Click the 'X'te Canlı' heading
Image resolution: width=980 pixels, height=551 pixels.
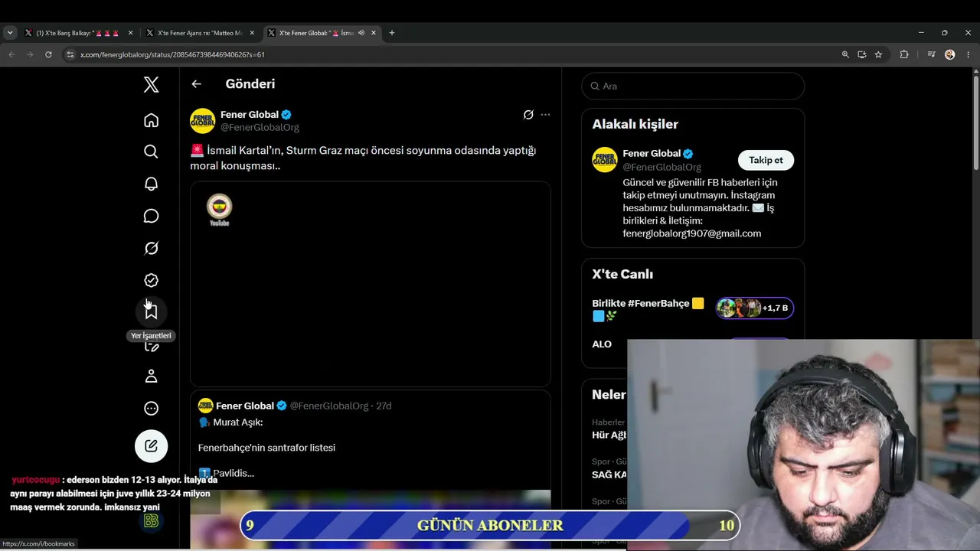click(x=622, y=274)
